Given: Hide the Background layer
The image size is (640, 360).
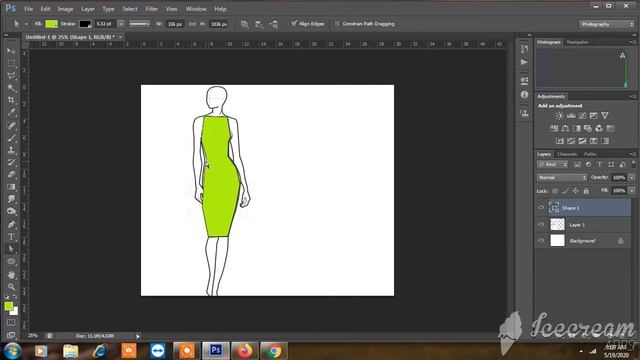Looking at the screenshot, I should pyautogui.click(x=541, y=240).
